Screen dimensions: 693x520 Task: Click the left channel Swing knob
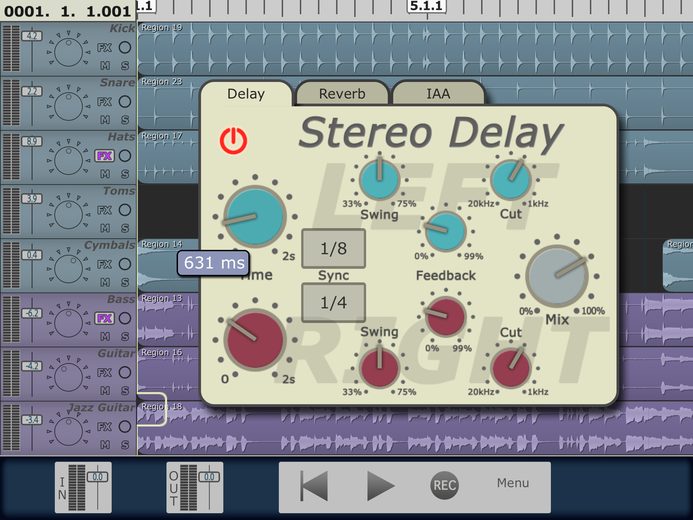click(x=379, y=179)
